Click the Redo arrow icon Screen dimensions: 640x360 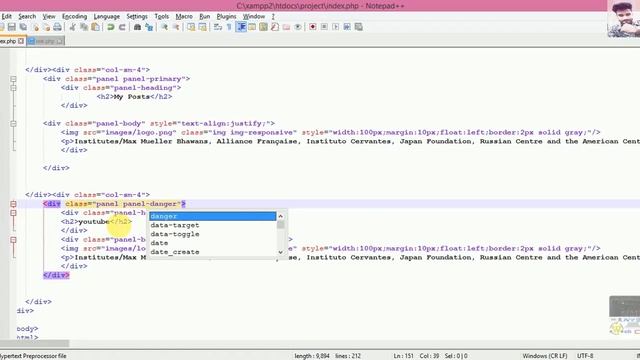[x=122, y=27]
